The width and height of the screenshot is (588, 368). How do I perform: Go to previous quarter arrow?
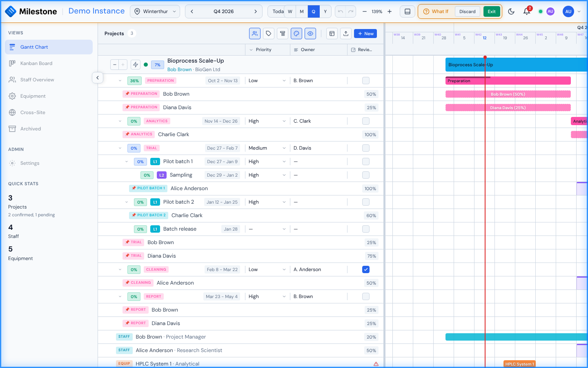192,11
